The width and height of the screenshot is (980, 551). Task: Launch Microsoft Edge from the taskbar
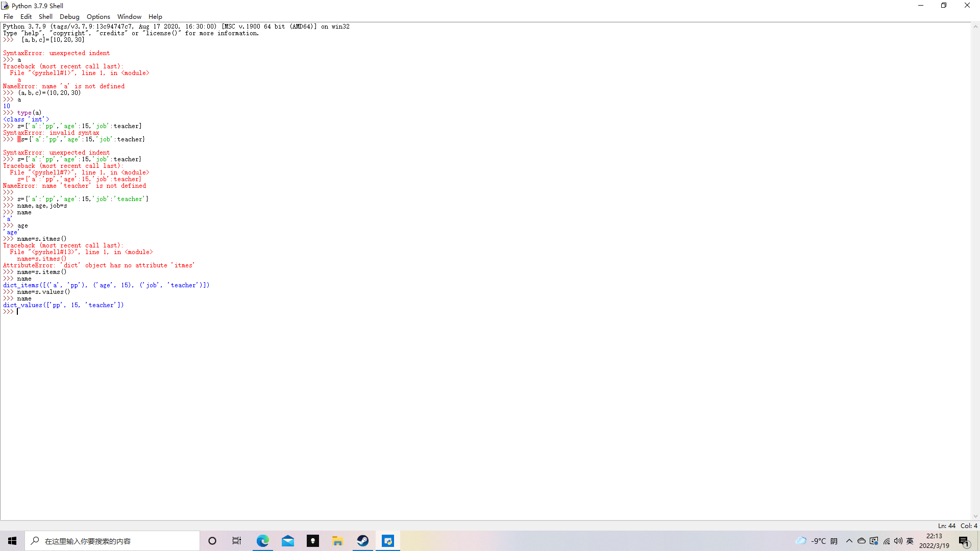(262, 541)
